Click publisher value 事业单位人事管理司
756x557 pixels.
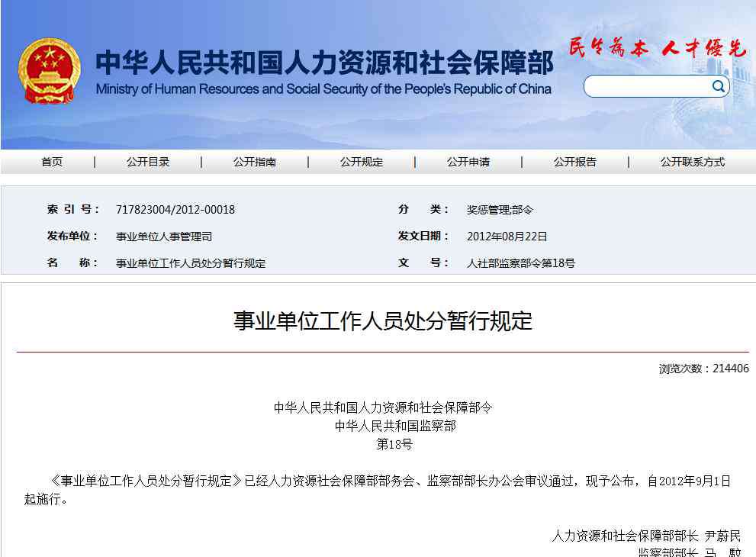click(x=164, y=237)
